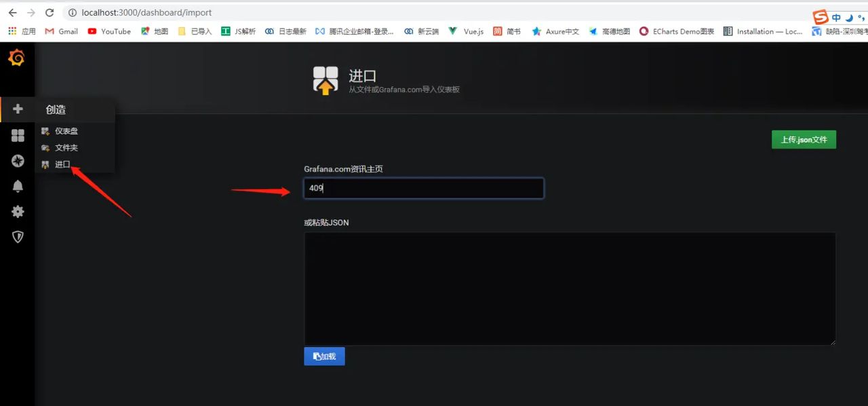Open the Chrome apps grid icon on bookmarks bar

pyautogui.click(x=12, y=31)
